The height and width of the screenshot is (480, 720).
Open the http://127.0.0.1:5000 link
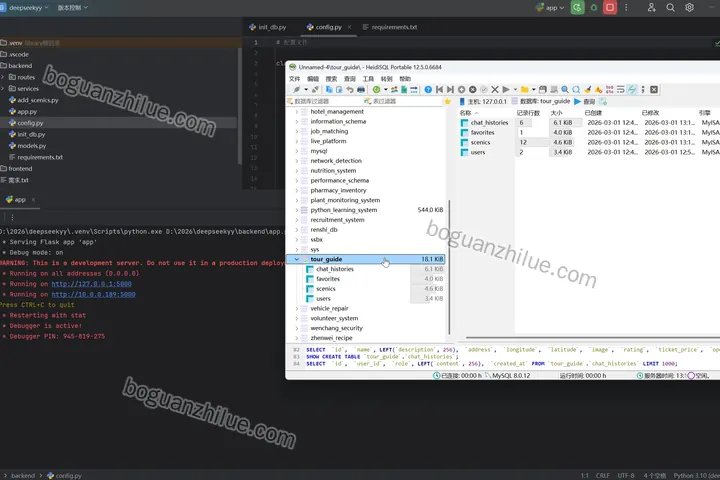[x=91, y=284]
